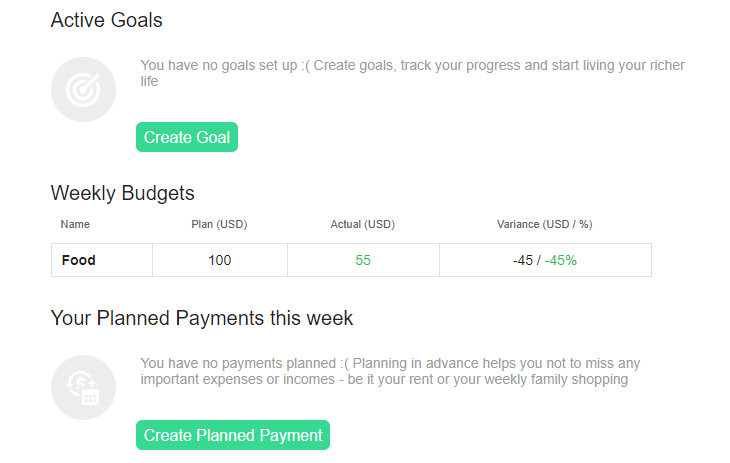Click the Actual (USD) column header
This screenshot has width=730, height=463.
[x=363, y=224]
